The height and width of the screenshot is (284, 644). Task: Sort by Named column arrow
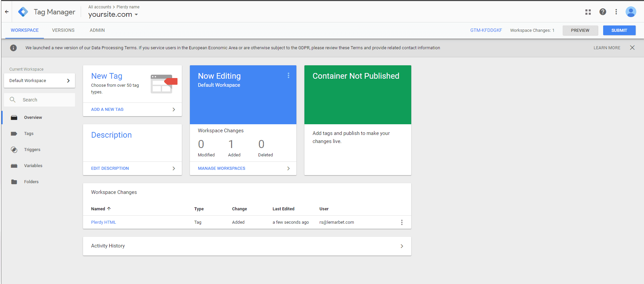(109, 209)
